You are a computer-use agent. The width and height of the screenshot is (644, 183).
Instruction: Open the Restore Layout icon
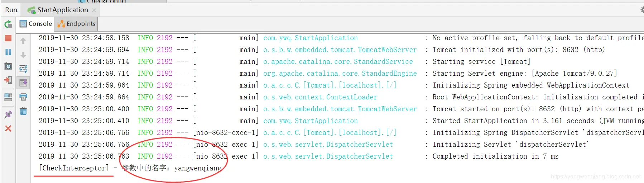(8, 97)
